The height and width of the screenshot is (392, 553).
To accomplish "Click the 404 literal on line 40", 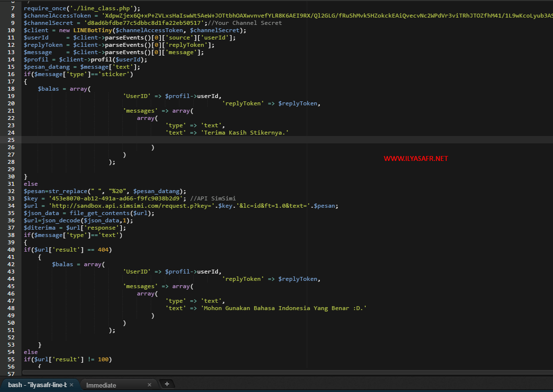I will pos(103,249).
